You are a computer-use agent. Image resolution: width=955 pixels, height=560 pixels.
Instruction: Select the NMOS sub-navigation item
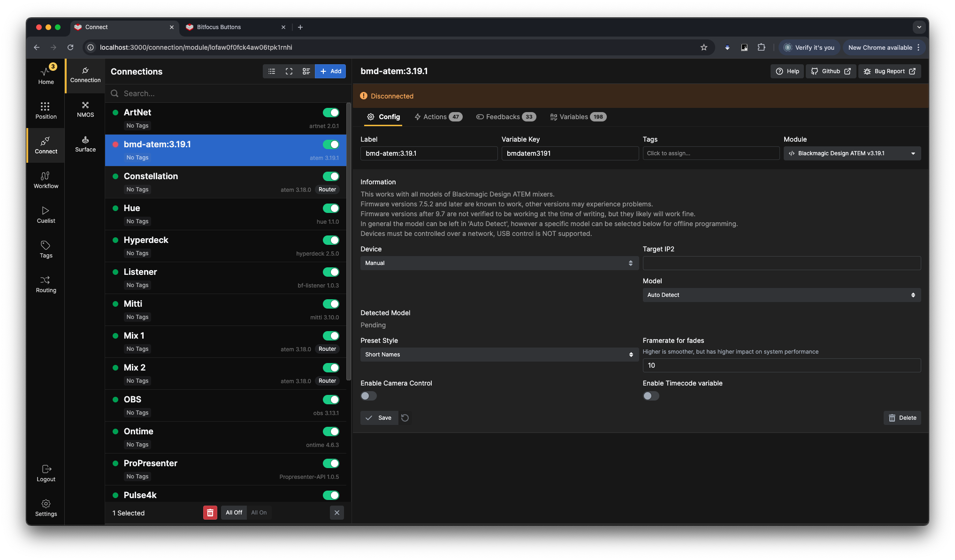pos(85,109)
